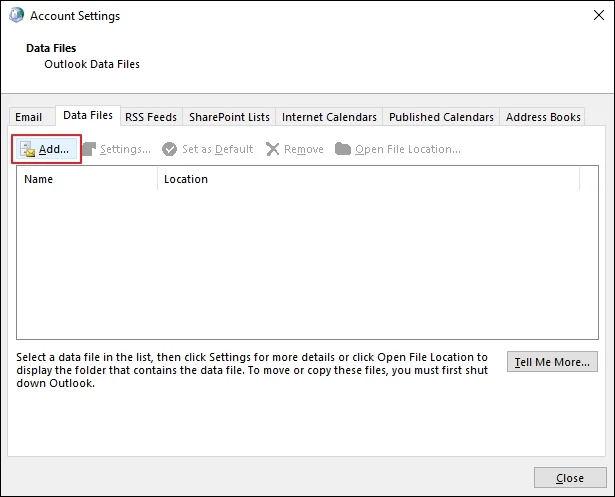The width and height of the screenshot is (615, 497).
Task: Select the Data Files tab
Action: click(x=88, y=115)
